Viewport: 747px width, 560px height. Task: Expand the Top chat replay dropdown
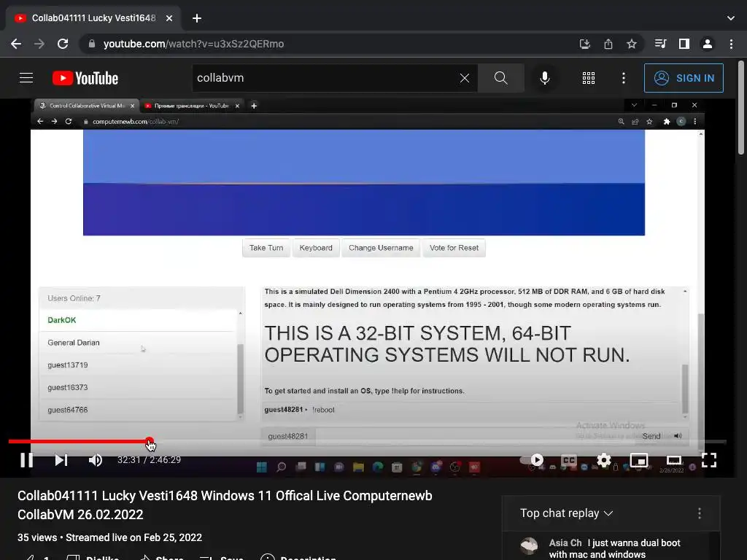[x=566, y=513]
